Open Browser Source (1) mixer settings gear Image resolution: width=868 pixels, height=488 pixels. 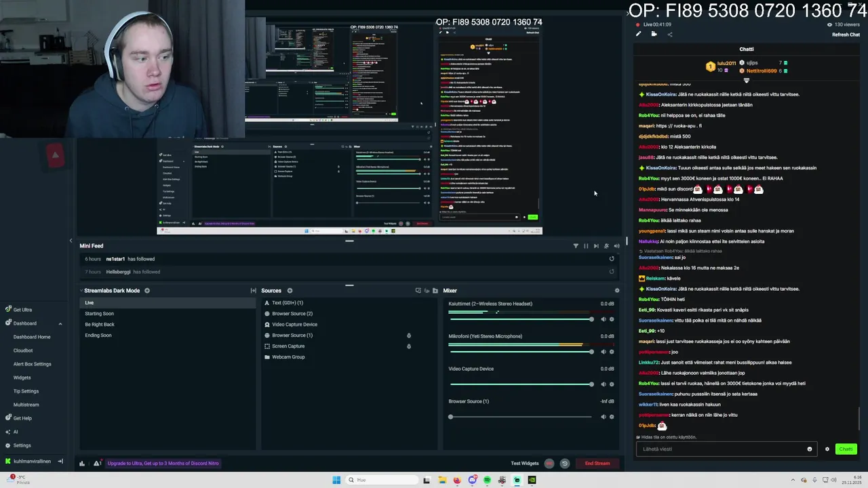tap(612, 417)
